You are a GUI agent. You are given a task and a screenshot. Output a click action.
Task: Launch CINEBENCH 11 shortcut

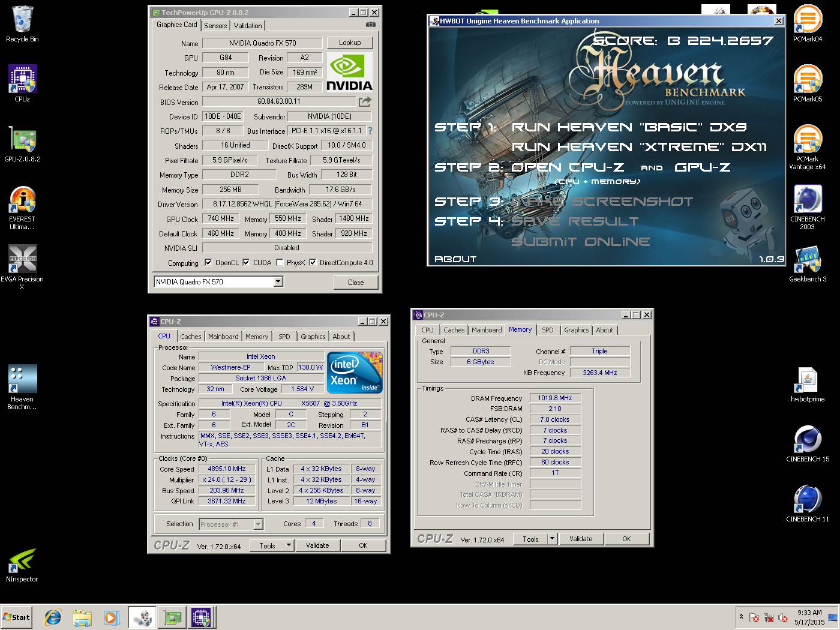click(808, 504)
